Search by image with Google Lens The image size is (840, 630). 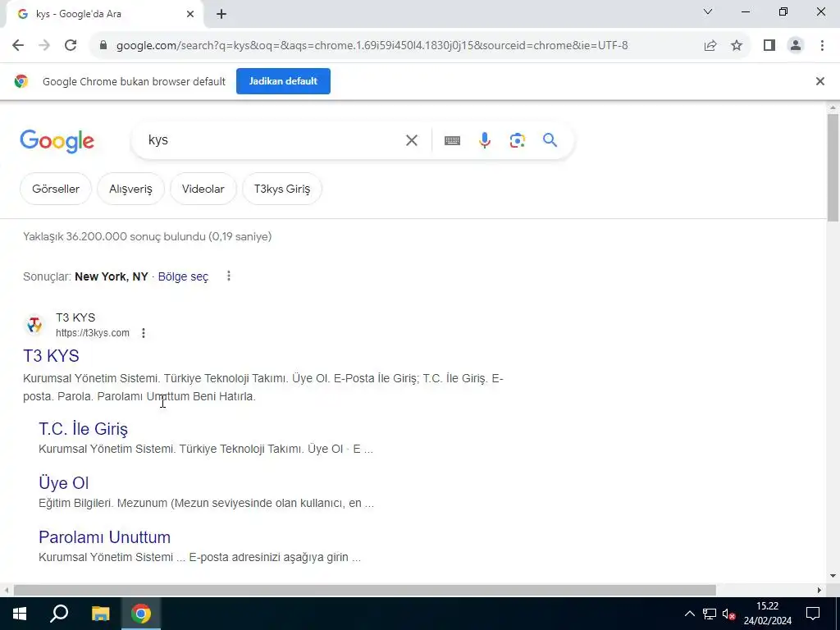coord(517,140)
